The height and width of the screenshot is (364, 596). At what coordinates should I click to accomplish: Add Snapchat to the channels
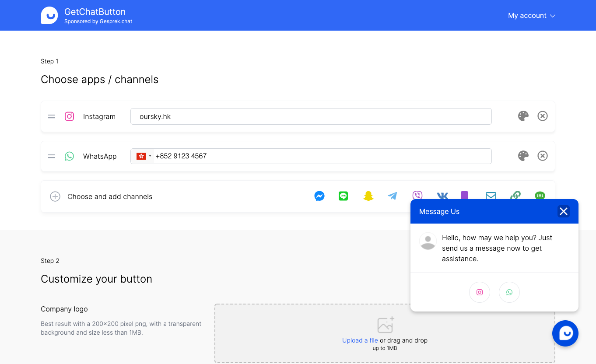click(368, 196)
